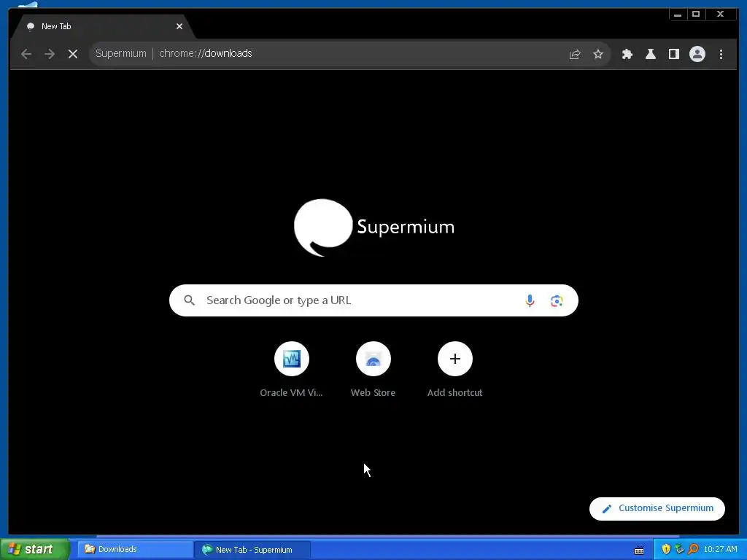The image size is (747, 560).
Task: Open the Extensions puzzle icon
Action: tap(627, 54)
